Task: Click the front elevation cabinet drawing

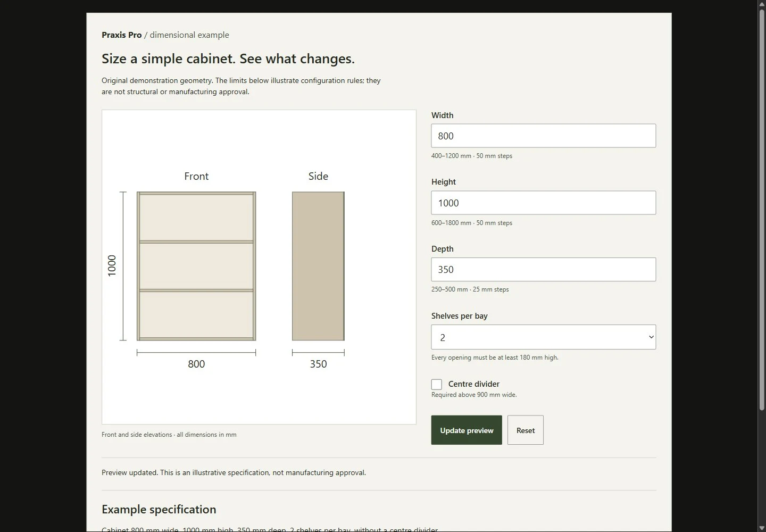Action: coord(196,266)
